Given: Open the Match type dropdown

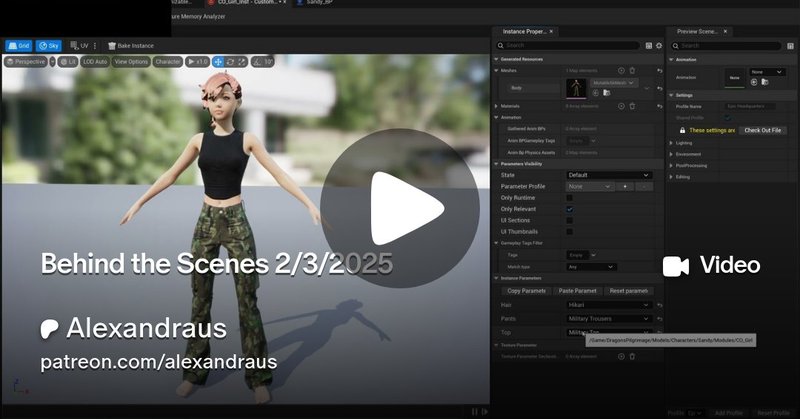Looking at the screenshot, I should coord(591,267).
